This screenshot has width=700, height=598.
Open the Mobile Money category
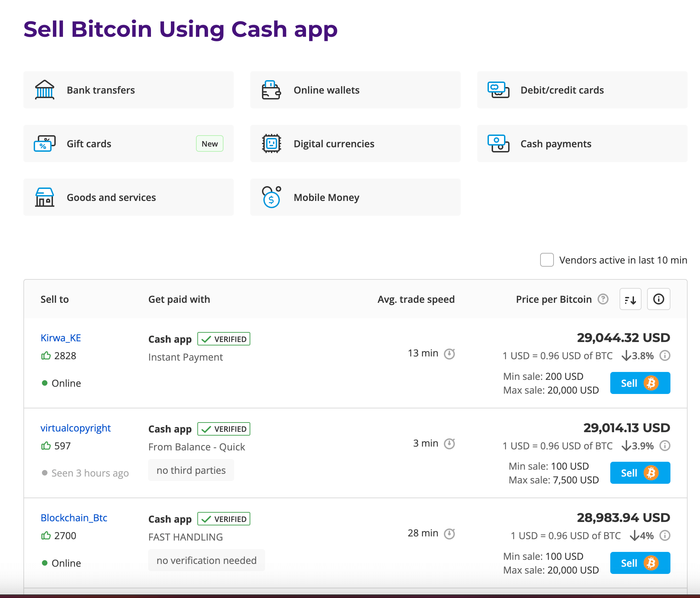pos(355,197)
